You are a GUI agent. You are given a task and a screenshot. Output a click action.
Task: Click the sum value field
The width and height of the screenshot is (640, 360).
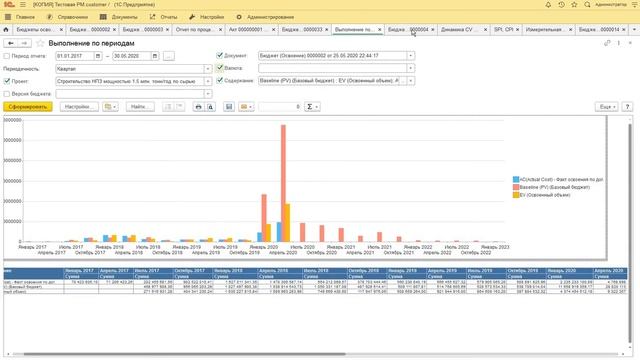[x=280, y=107]
